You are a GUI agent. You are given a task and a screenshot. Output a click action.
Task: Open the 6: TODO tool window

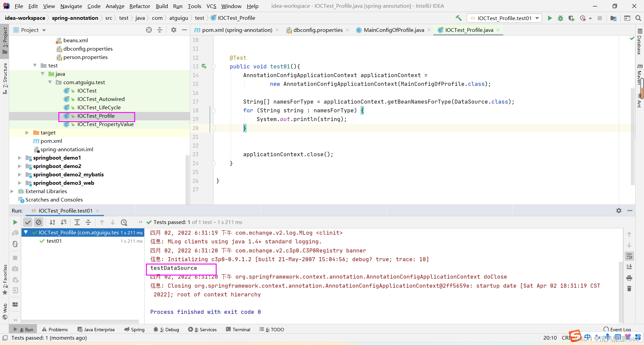[x=272, y=330]
